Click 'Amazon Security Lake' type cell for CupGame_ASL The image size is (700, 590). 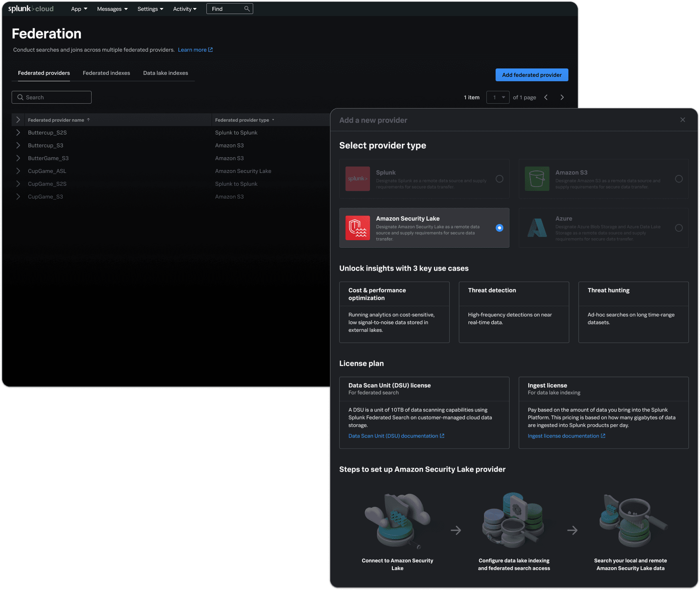[x=243, y=171]
